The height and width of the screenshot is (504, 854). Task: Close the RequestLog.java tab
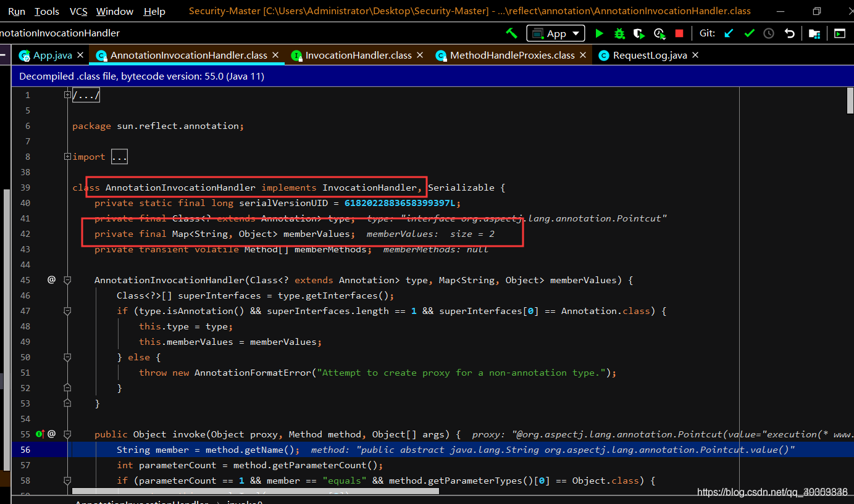(695, 54)
